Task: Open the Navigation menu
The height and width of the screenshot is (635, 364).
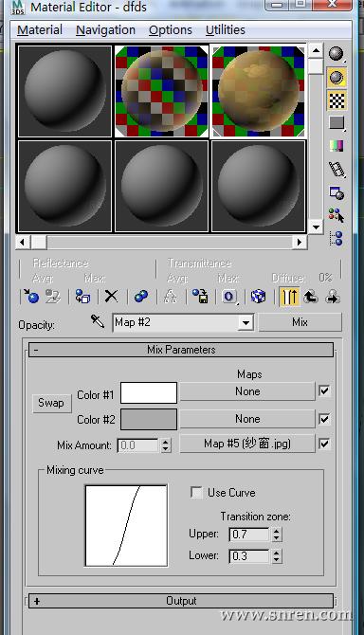Action: click(x=105, y=30)
